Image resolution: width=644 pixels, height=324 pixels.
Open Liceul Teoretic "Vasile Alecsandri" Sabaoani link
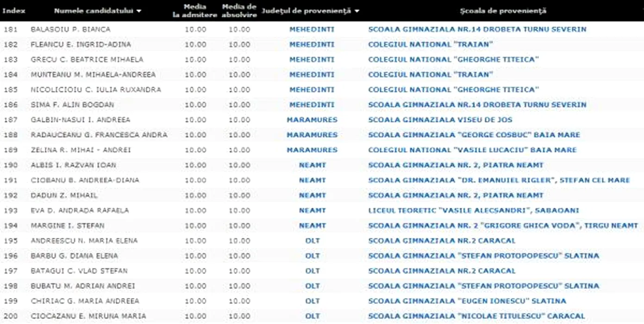point(473,211)
